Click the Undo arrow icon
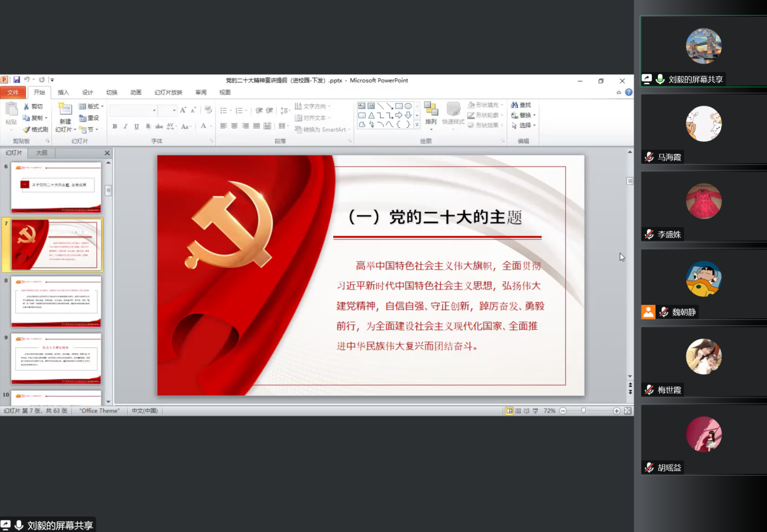This screenshot has width=767, height=532. 27,79
